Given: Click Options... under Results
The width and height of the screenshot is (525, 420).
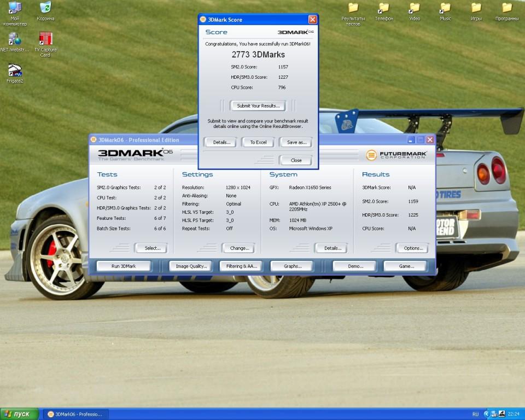Looking at the screenshot, I should (413, 248).
